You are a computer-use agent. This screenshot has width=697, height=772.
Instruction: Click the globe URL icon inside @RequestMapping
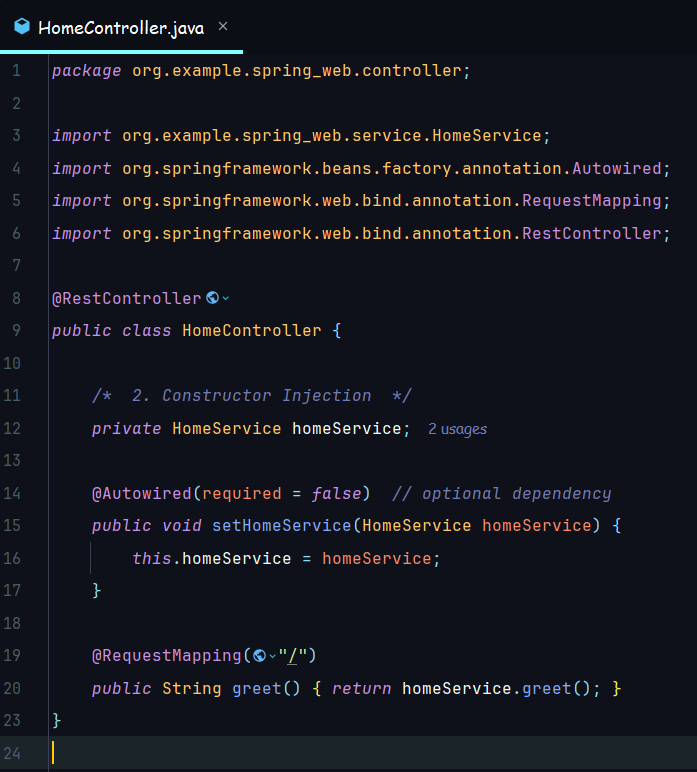(x=259, y=656)
